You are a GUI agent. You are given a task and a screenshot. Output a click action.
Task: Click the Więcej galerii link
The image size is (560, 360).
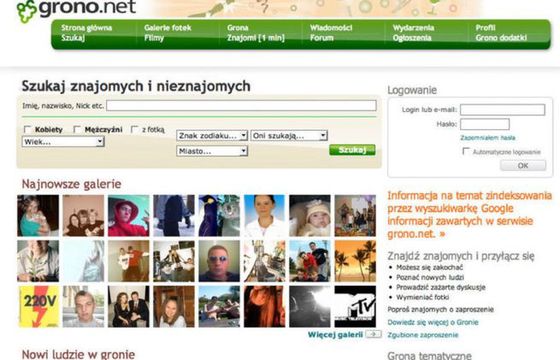(x=335, y=335)
